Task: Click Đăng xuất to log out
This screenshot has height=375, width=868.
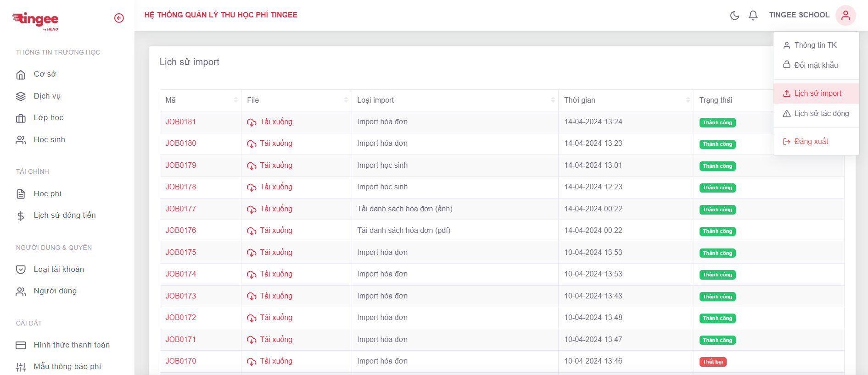Action: (811, 142)
